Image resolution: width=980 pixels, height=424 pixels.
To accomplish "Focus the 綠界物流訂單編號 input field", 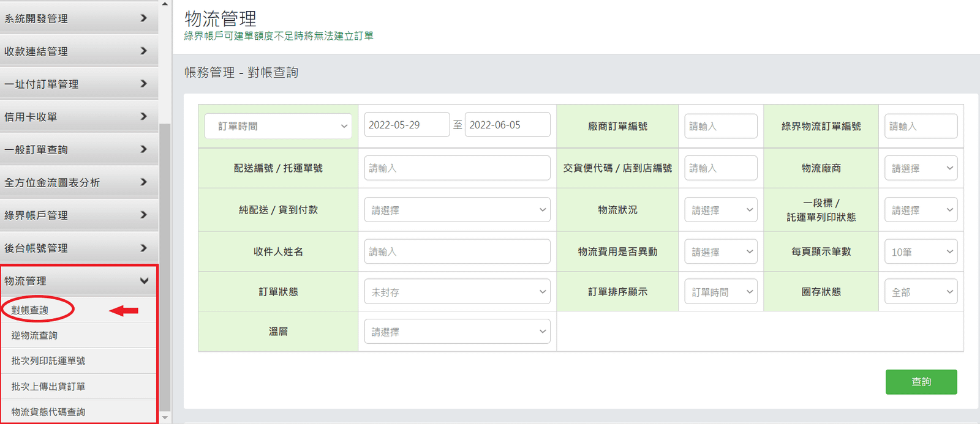I will click(921, 126).
